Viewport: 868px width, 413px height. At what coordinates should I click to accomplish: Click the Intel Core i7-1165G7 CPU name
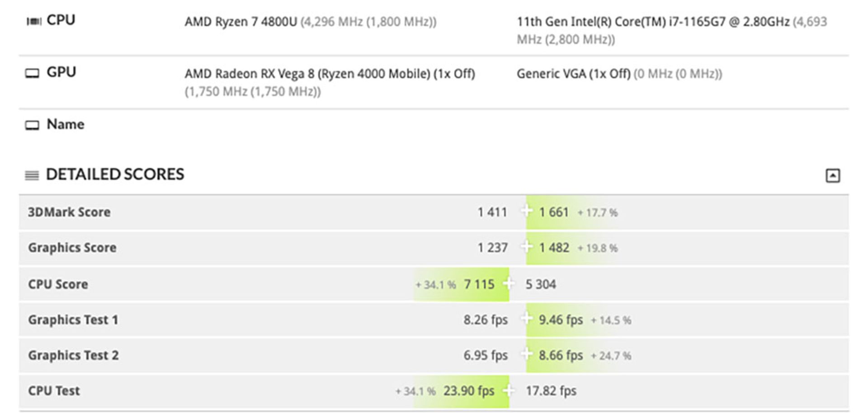[653, 22]
